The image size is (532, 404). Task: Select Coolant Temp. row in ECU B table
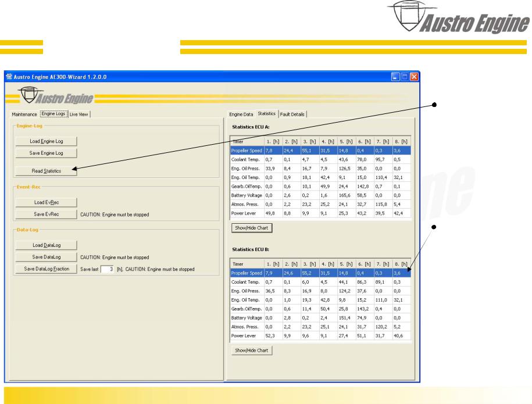coord(320,282)
